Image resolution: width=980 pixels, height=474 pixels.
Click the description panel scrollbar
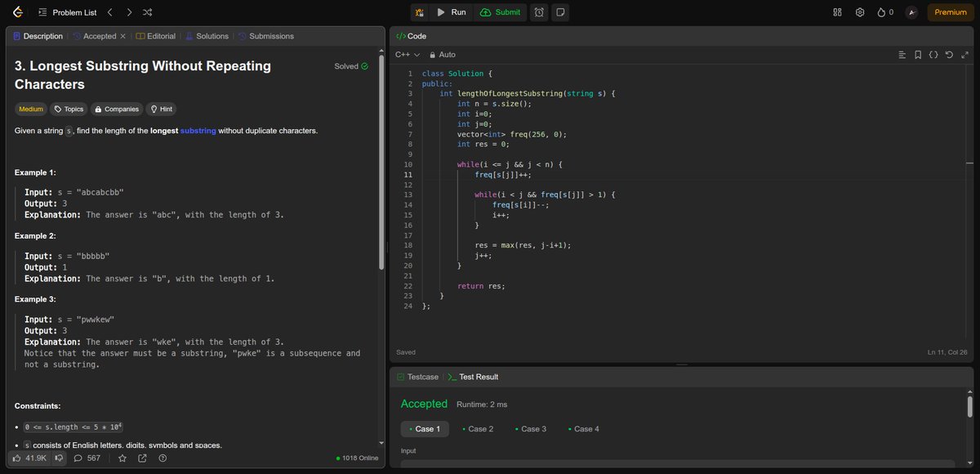tap(381, 163)
